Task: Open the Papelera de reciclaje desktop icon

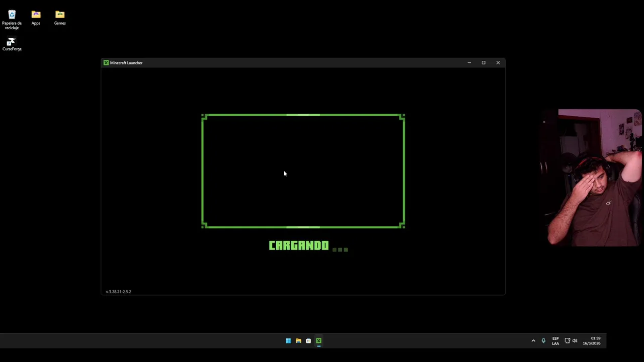Action: 12,20
